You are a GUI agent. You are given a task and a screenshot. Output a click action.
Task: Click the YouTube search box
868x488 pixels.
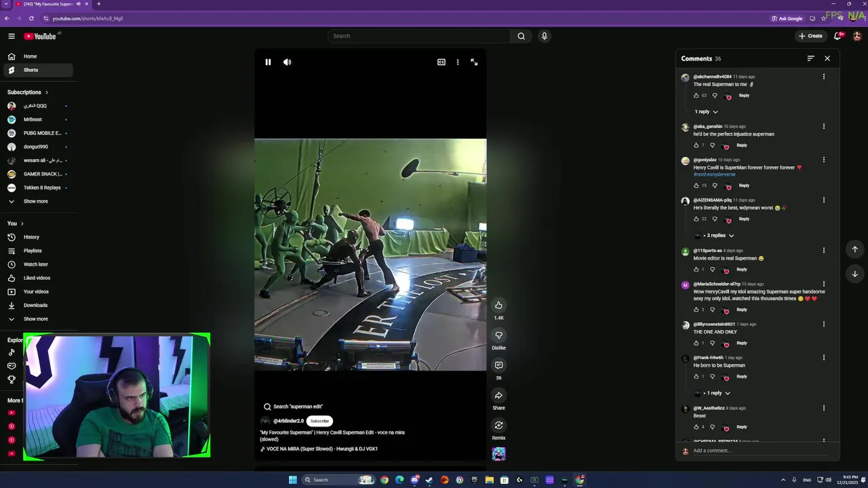click(419, 36)
